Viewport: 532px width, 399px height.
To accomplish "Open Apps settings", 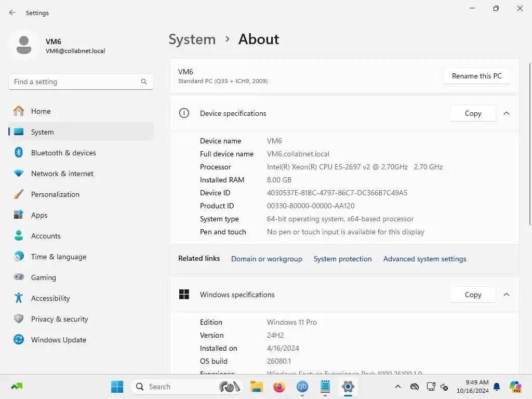I will click(81, 215).
